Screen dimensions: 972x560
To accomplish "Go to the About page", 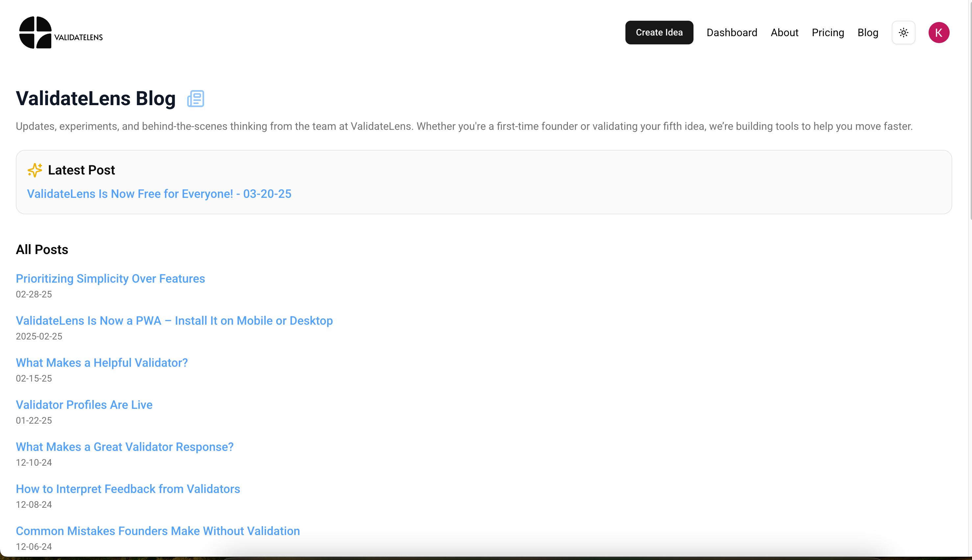I will (x=784, y=33).
